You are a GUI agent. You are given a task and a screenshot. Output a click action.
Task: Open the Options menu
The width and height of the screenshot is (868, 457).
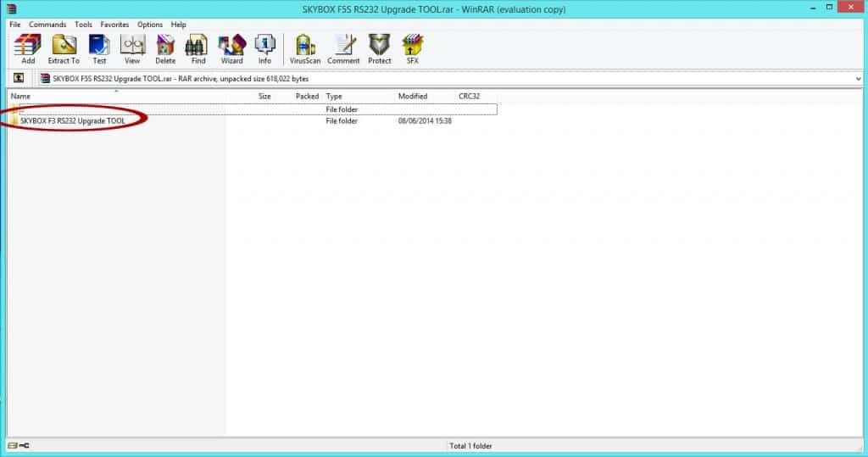point(150,25)
